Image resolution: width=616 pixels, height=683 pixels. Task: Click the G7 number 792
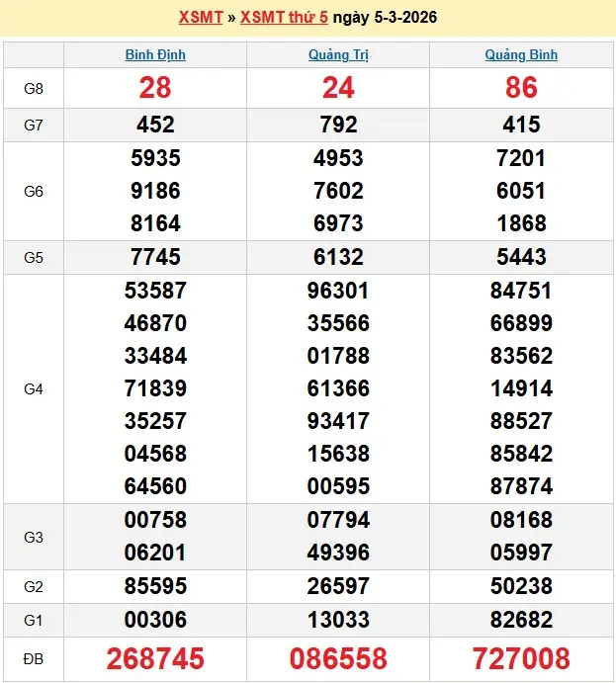338,125
